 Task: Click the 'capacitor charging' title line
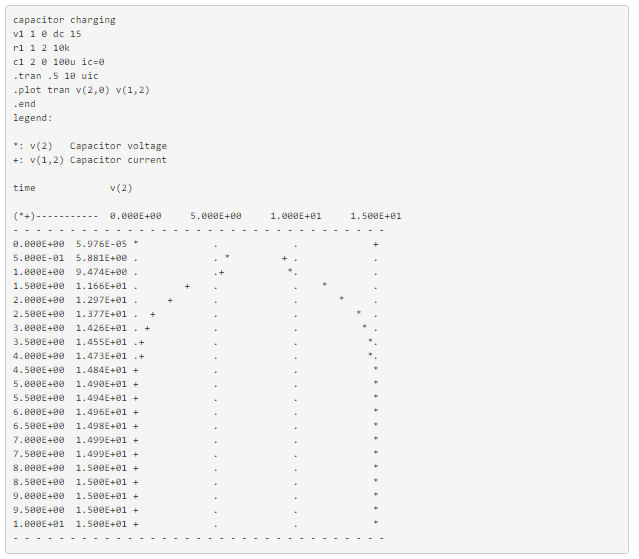click(64, 20)
